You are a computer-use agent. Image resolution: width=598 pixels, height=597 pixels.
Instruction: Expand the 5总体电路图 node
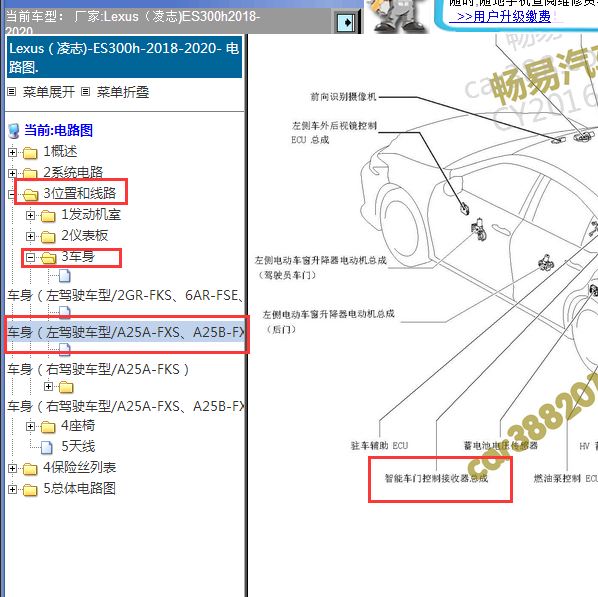click(x=12, y=489)
